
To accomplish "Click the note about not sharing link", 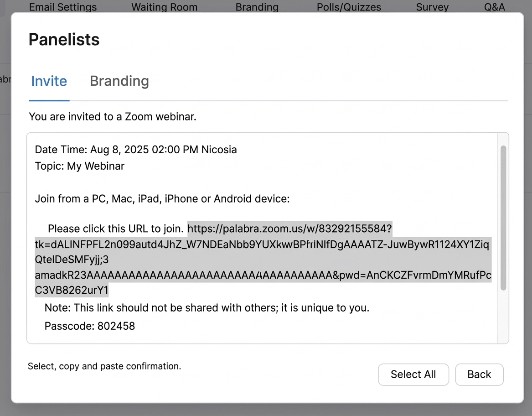I will [x=207, y=308].
